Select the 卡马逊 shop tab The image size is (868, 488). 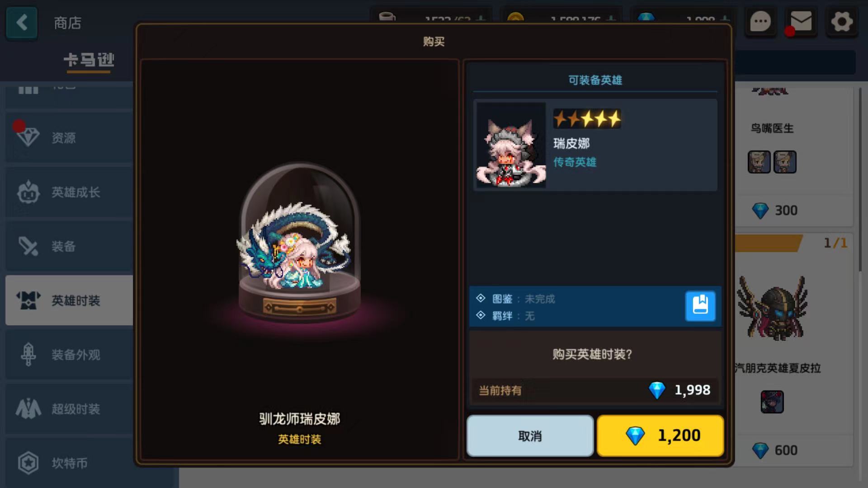89,60
